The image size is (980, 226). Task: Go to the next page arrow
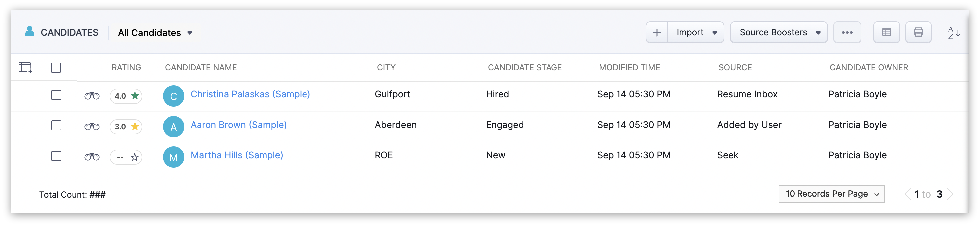point(950,194)
